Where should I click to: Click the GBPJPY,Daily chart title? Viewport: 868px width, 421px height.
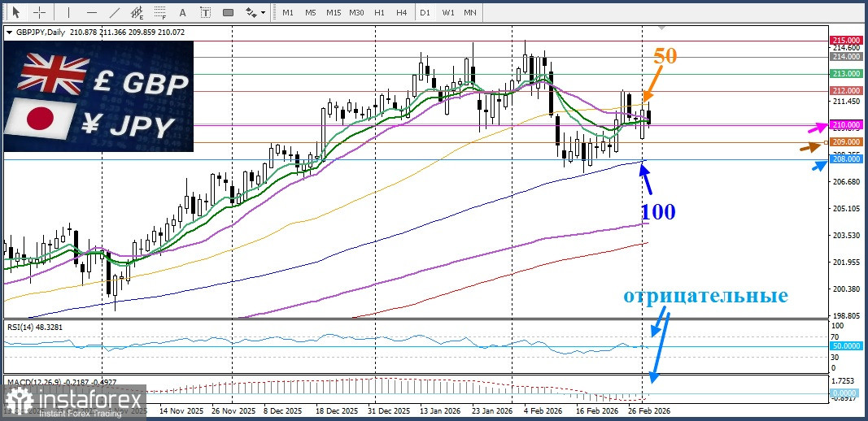(39, 33)
